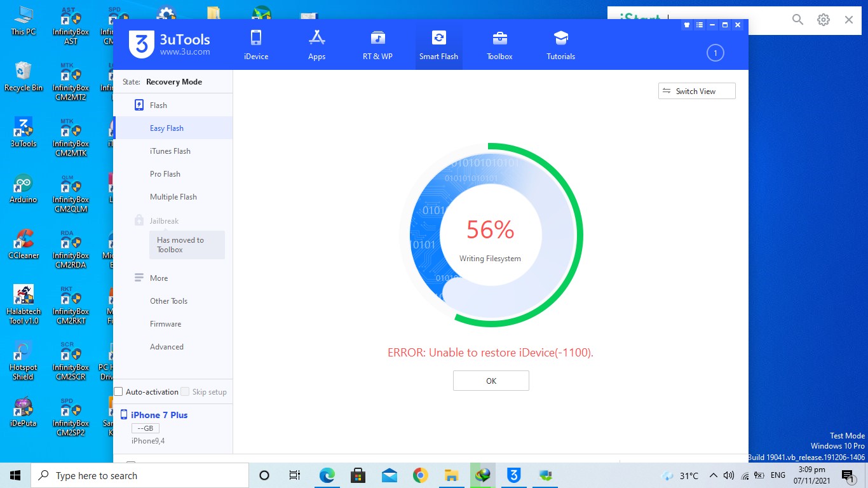
Task: Click the 3uTools shield logo
Action: (140, 44)
